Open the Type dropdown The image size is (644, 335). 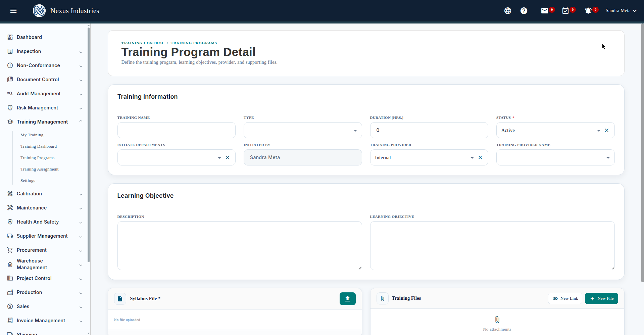coord(303,130)
